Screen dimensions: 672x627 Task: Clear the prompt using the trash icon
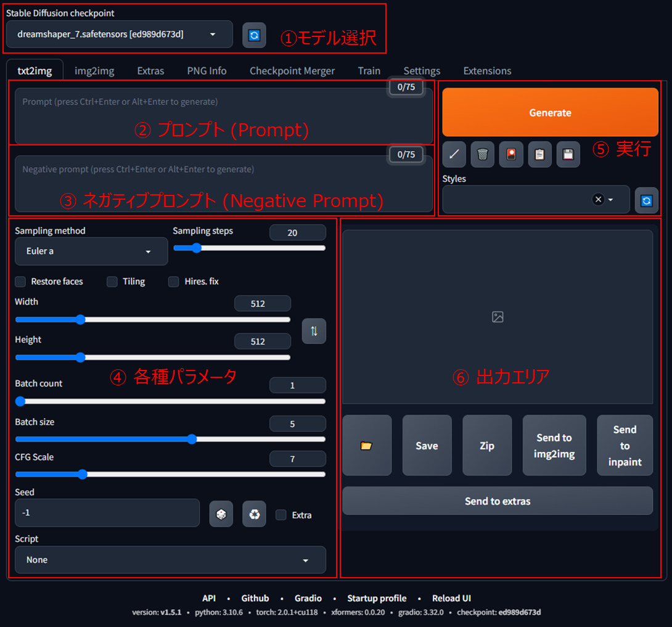[482, 154]
